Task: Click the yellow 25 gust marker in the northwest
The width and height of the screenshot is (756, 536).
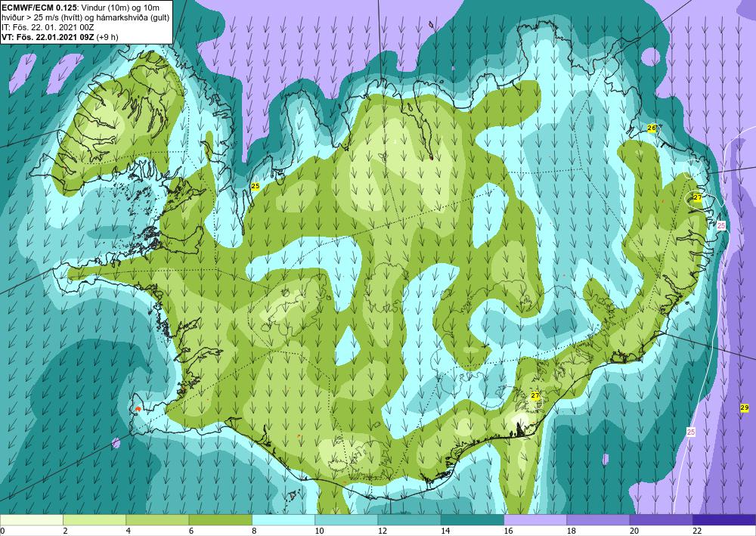Action: click(256, 186)
